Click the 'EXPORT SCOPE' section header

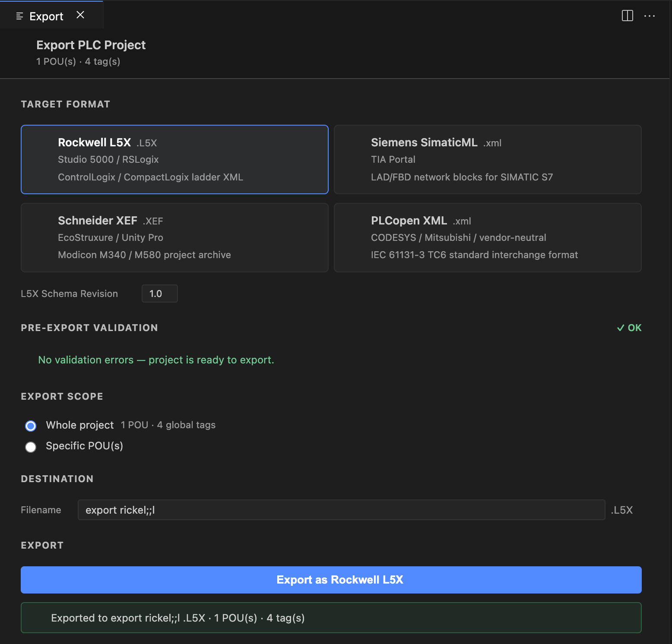click(x=62, y=396)
